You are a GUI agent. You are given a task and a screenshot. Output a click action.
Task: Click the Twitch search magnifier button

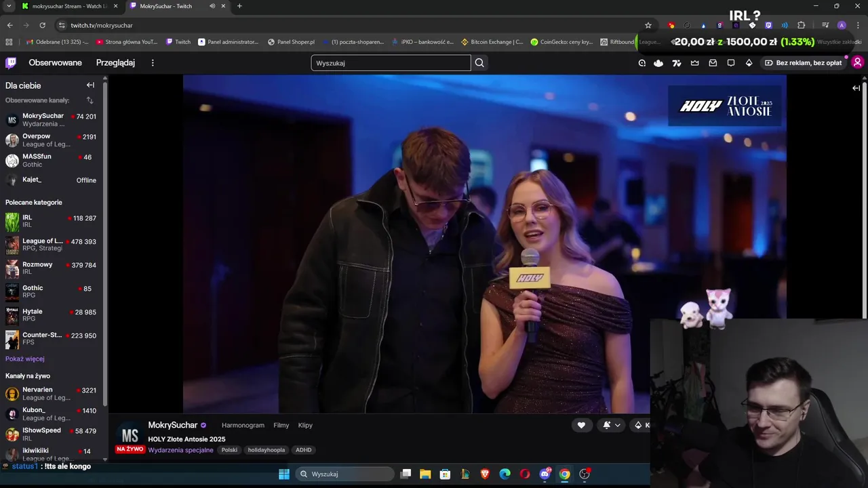pos(479,63)
